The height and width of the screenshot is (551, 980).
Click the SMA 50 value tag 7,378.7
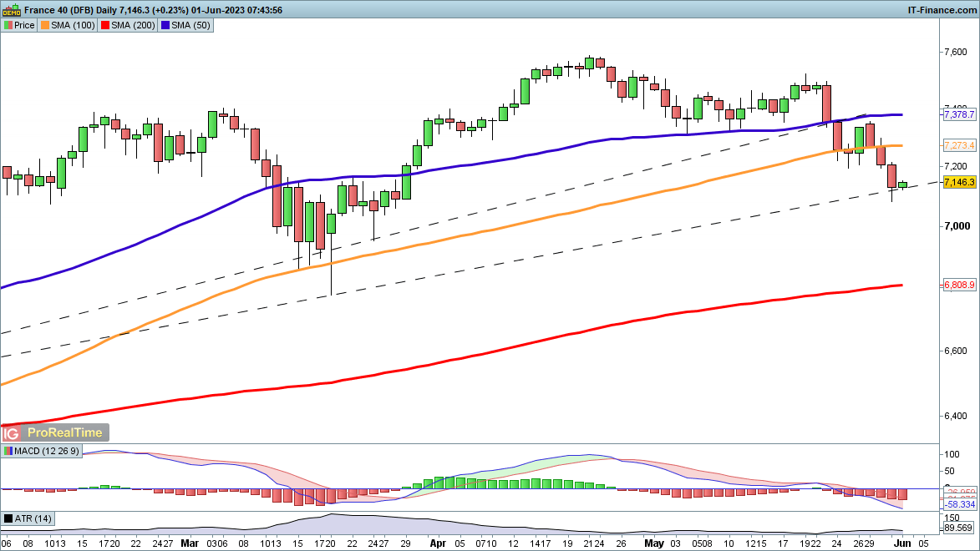(x=959, y=114)
